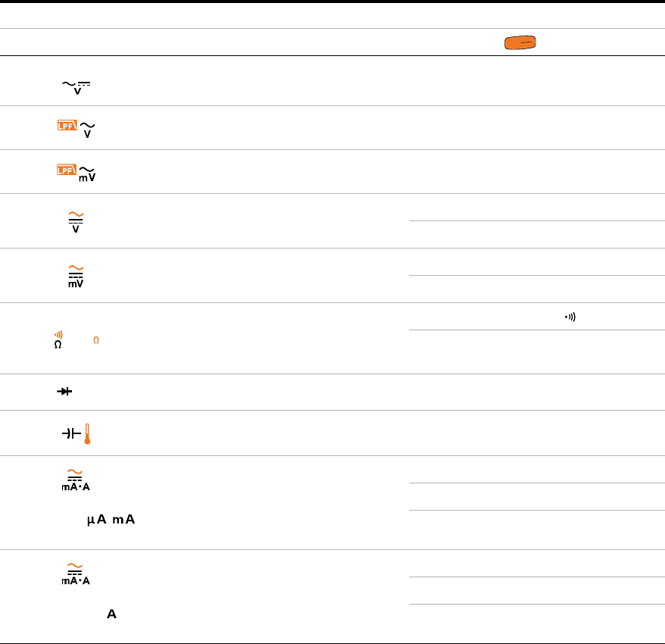Click the black continuity beeper symbol at right
Image resolution: width=665 pixels, height=644 pixels.
pyautogui.click(x=570, y=317)
